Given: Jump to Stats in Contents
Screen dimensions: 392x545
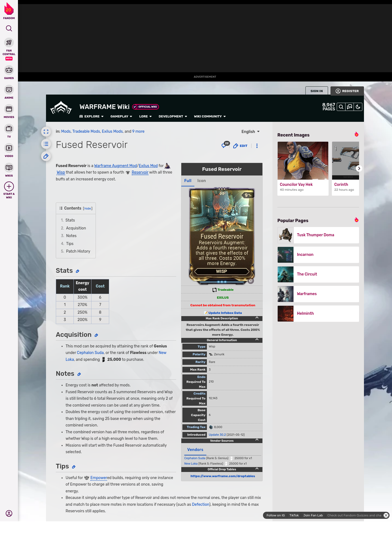Looking at the screenshot, I should click(x=70, y=220).
